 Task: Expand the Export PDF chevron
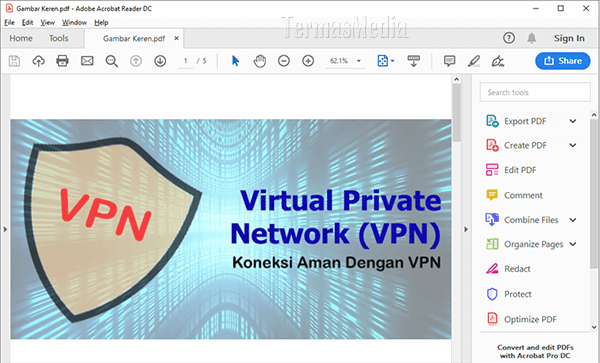click(573, 121)
